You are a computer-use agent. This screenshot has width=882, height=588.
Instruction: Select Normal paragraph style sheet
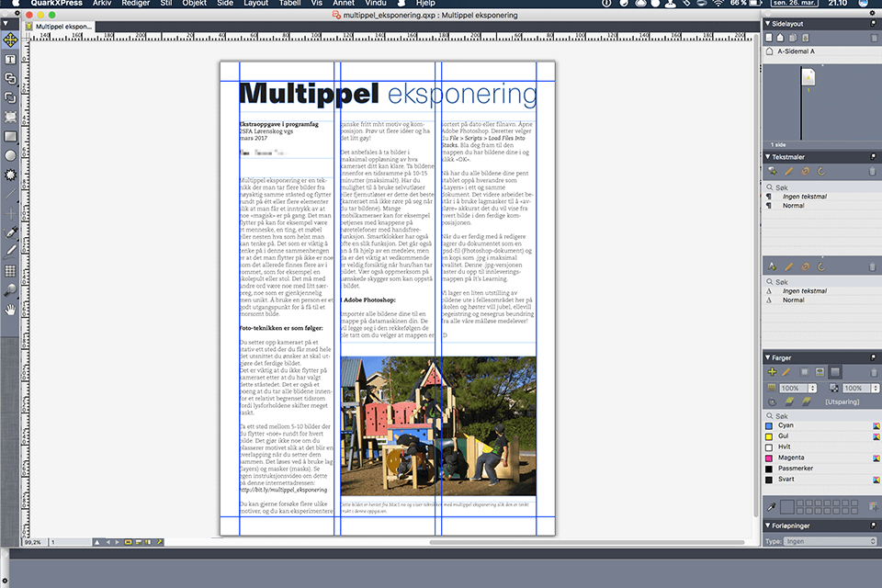tap(793, 206)
